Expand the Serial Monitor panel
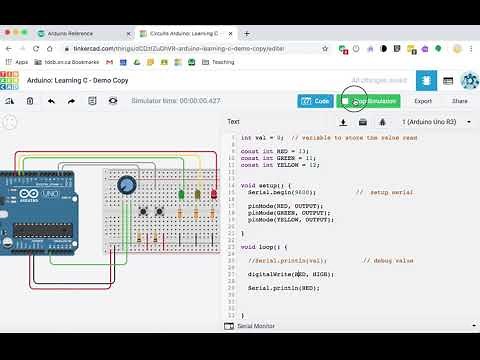 [x=474, y=325]
